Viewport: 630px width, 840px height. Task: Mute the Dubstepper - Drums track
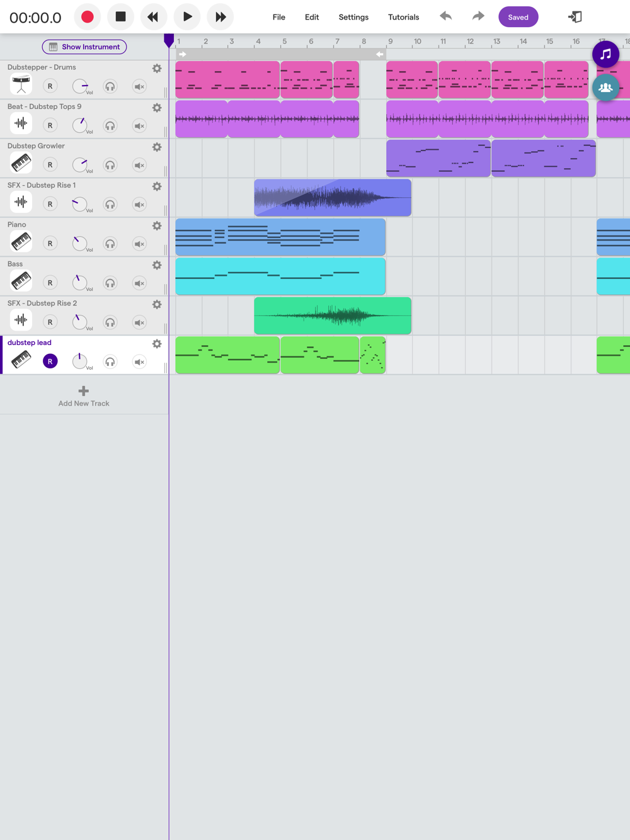pyautogui.click(x=140, y=86)
